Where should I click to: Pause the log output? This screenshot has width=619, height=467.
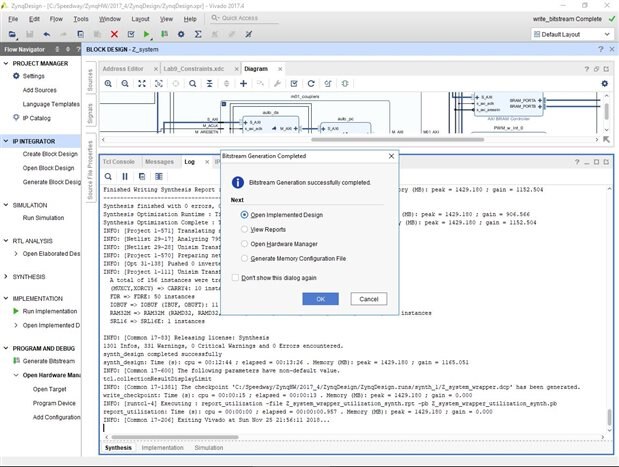coord(125,176)
